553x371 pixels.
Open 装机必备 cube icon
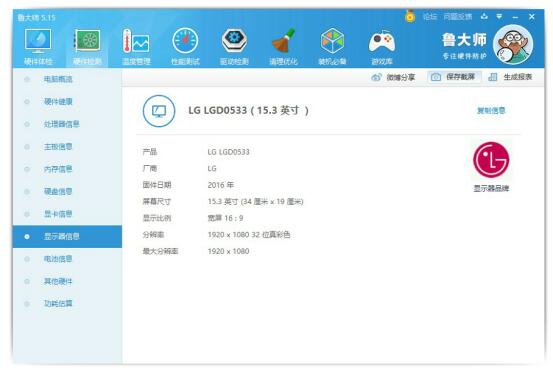coord(332,41)
